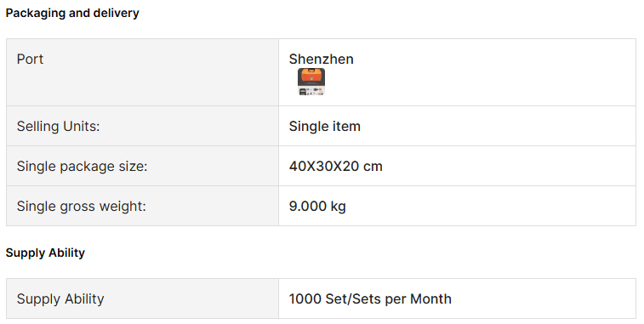Open the orange toolbox package thumbnail

point(311,82)
